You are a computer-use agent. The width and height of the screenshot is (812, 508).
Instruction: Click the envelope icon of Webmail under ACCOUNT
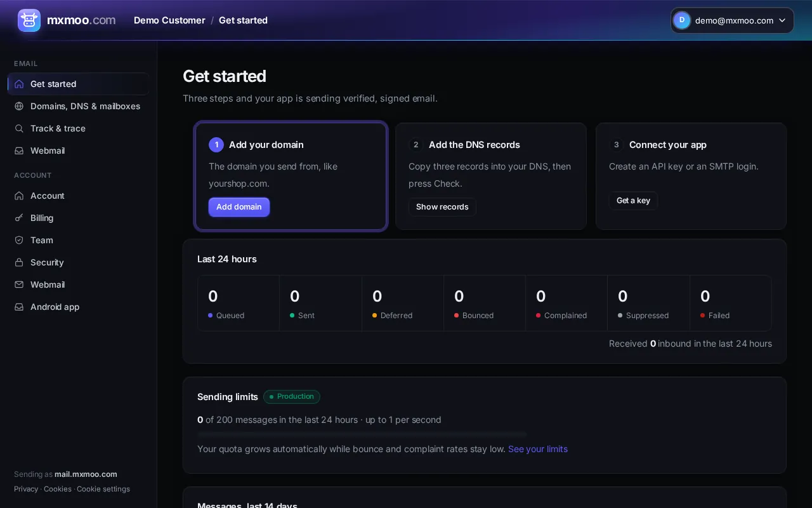coord(19,284)
